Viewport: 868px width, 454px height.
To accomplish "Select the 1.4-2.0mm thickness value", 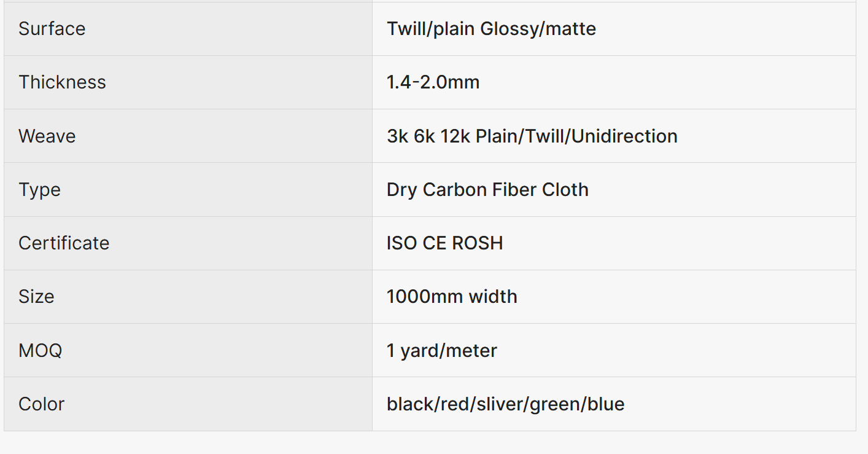I will [433, 82].
